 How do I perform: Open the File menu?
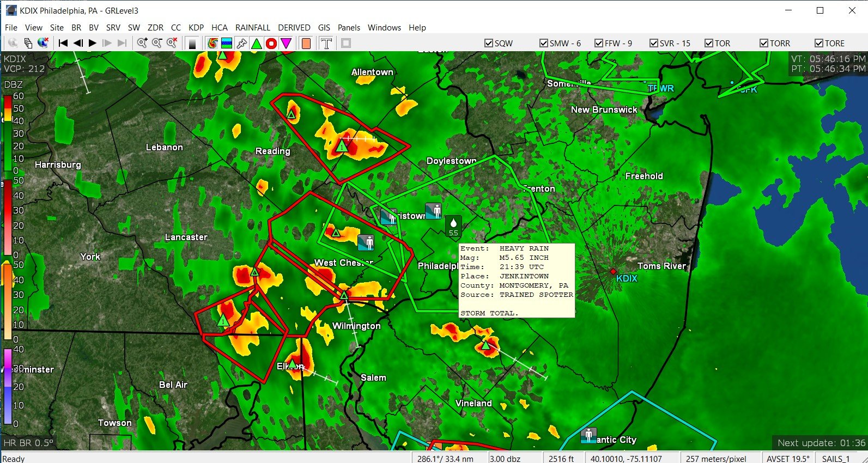pos(11,27)
